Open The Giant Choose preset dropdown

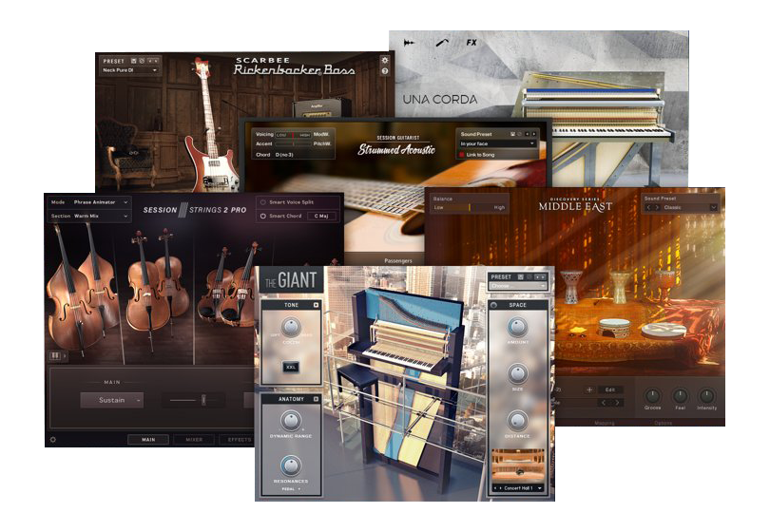517,286
